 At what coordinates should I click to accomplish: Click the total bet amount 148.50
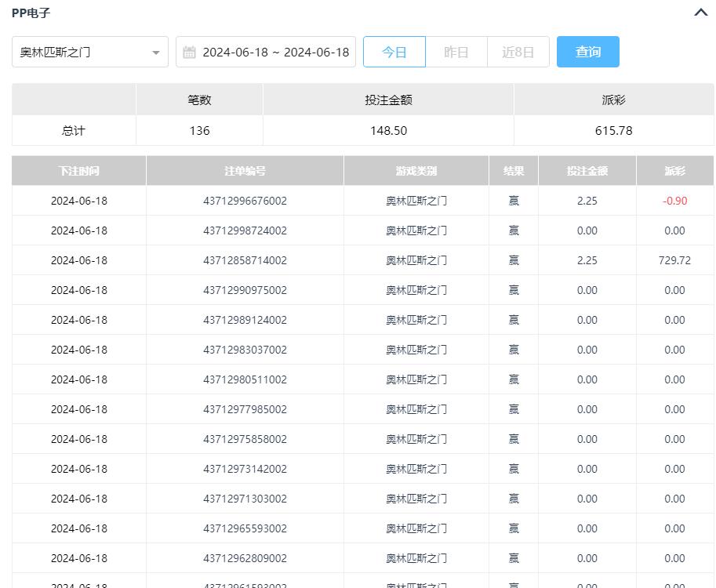[x=388, y=131]
